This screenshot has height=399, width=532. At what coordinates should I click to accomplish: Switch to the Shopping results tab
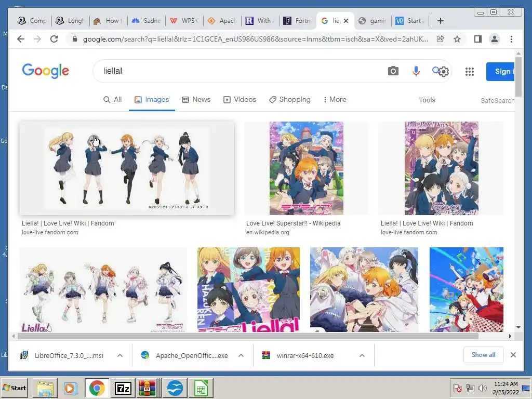point(290,99)
